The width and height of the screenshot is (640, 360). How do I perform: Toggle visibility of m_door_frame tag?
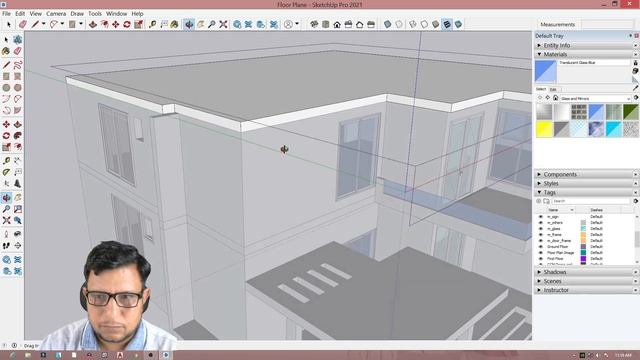(541, 241)
